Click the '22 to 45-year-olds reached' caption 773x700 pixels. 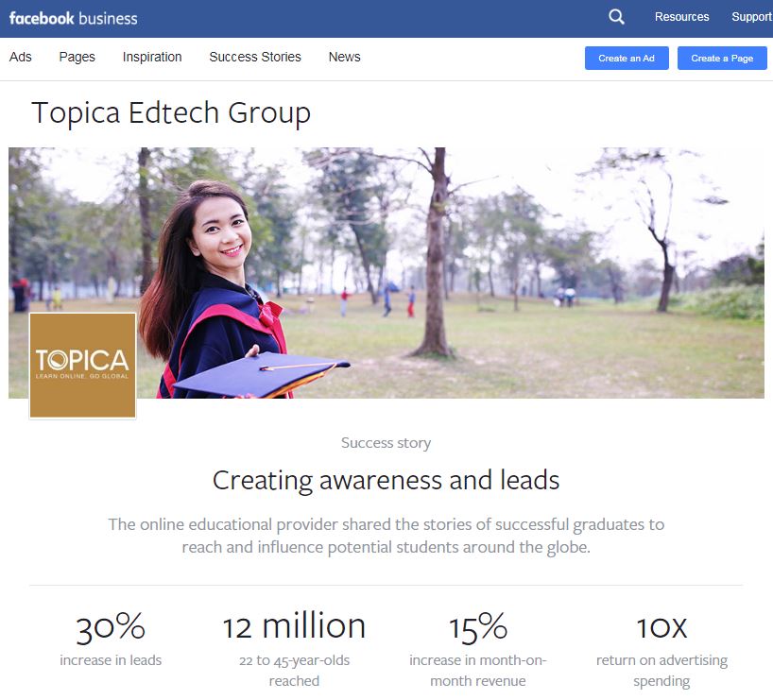pyautogui.click(x=294, y=671)
